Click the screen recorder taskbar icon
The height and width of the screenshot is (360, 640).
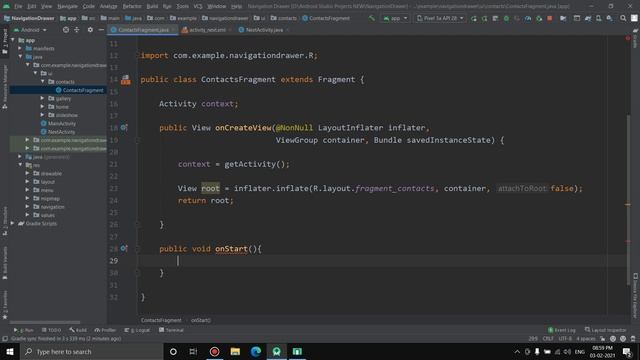tap(214, 351)
